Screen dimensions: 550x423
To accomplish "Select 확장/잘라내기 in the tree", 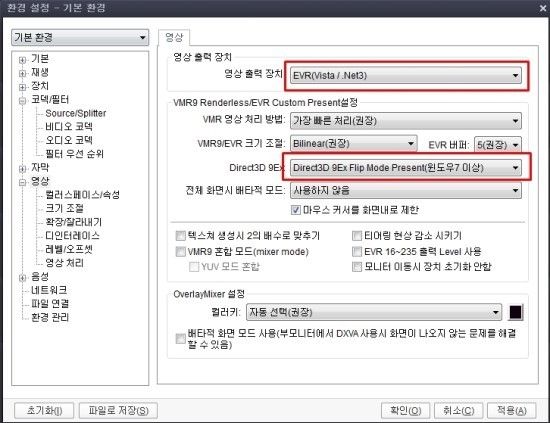I will tap(74, 222).
